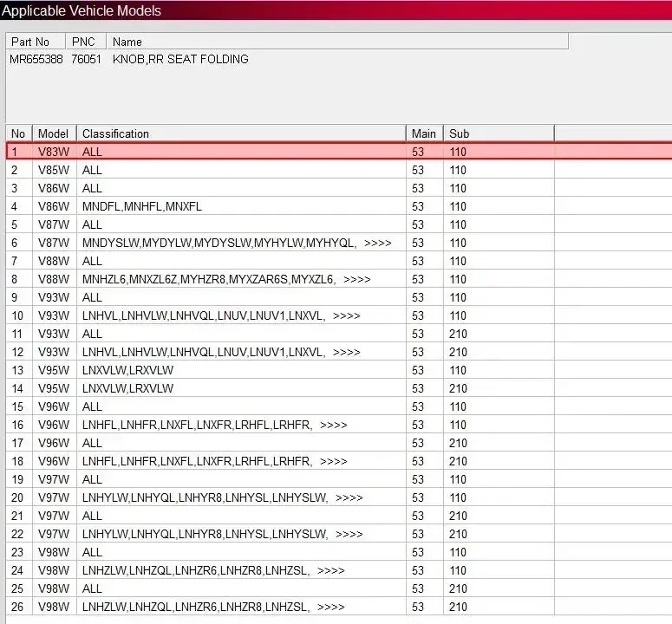Expand the >>>> on row 22 V97W
672x624 pixels.
coord(349,535)
